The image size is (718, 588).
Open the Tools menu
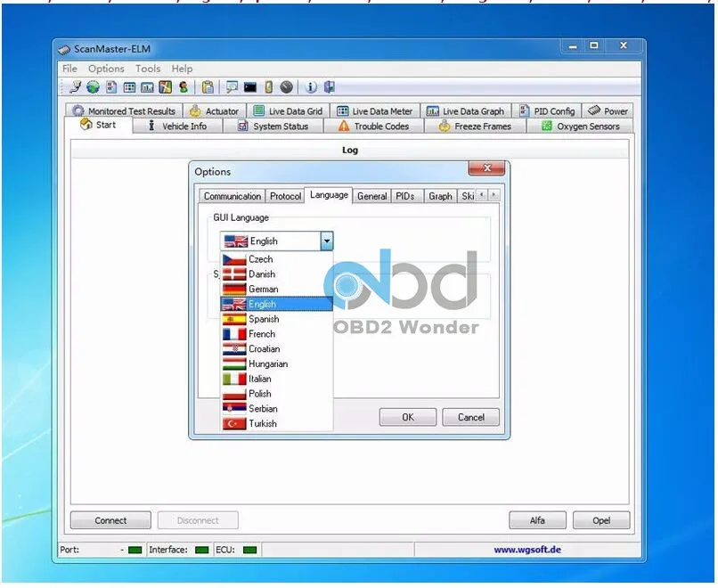click(x=148, y=69)
